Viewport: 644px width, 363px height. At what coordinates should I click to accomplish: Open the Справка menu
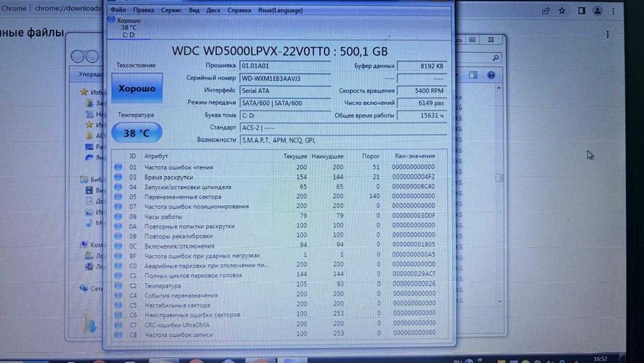[x=239, y=10]
